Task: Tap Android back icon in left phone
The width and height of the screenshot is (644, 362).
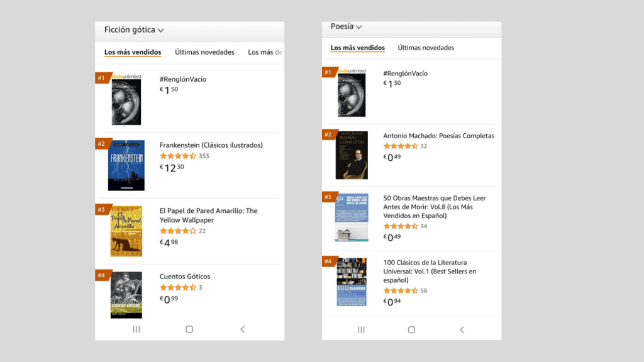Action: [243, 329]
